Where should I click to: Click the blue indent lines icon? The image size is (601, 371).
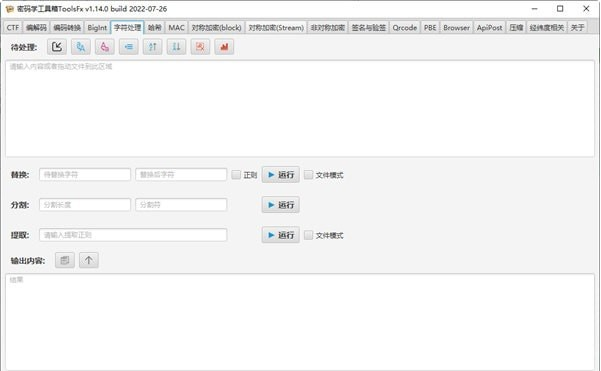128,47
